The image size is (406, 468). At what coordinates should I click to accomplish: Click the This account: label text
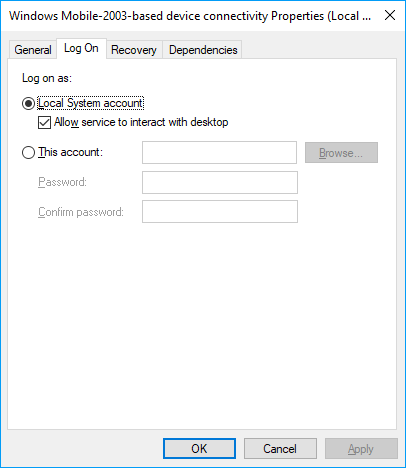point(70,152)
